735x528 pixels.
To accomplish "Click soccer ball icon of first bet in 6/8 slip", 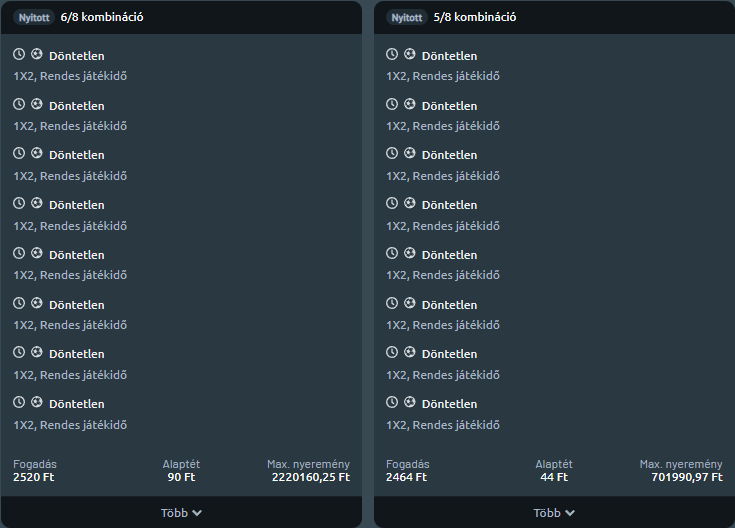I will pyautogui.click(x=37, y=54).
